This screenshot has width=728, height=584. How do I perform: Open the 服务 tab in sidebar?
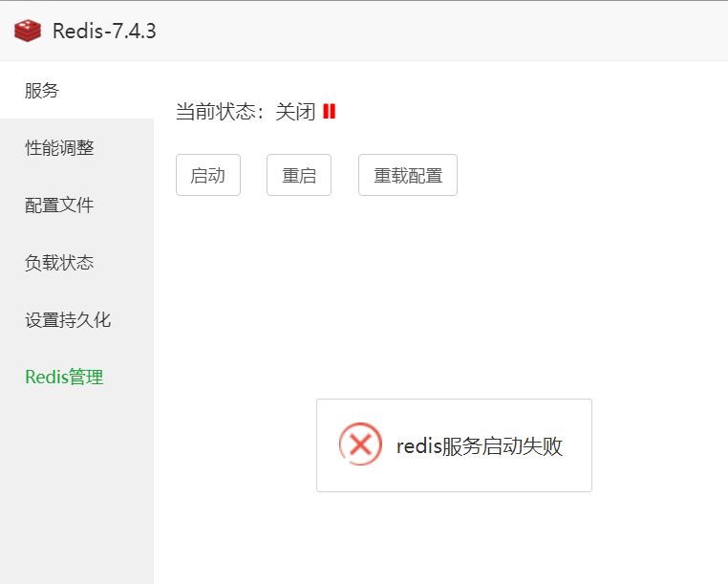click(x=76, y=90)
